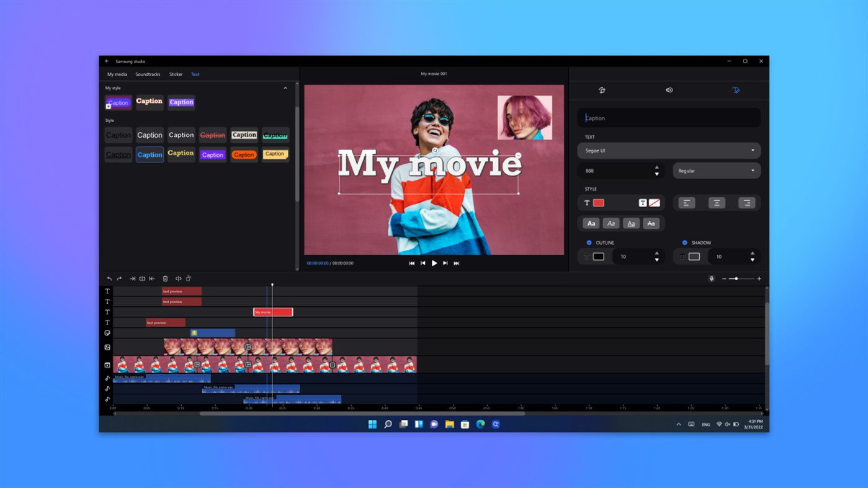The width and height of the screenshot is (868, 488).
Task: Pick the red text color swatch
Action: [x=599, y=203]
